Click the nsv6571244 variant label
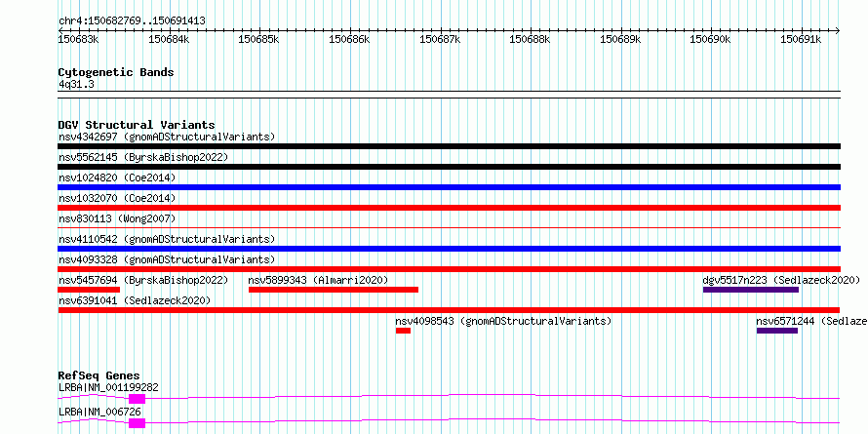Viewport: 868px width, 434px height. [x=811, y=321]
